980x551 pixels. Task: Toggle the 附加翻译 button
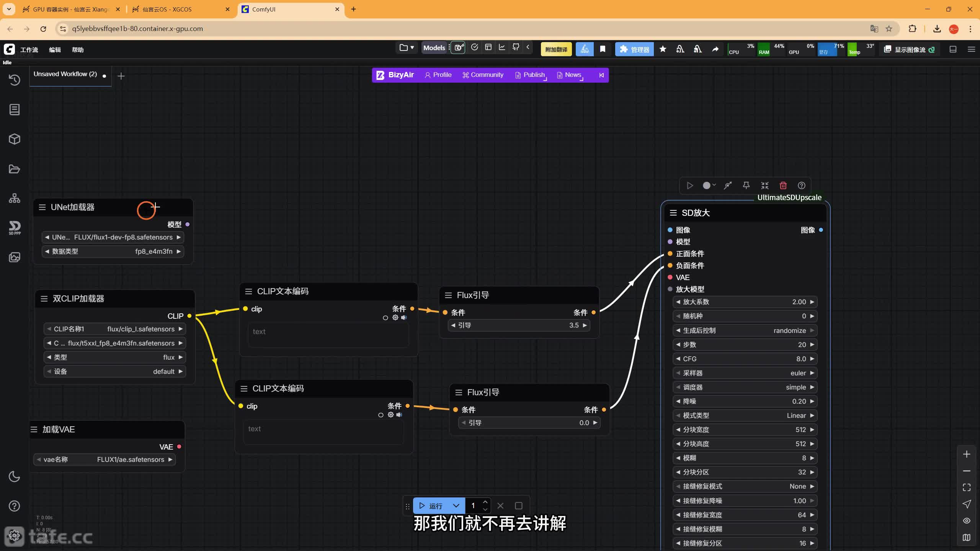click(x=556, y=49)
